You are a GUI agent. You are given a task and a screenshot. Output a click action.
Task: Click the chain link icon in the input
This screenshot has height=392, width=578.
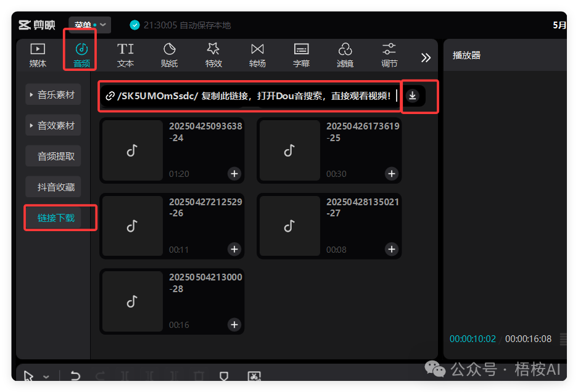109,96
